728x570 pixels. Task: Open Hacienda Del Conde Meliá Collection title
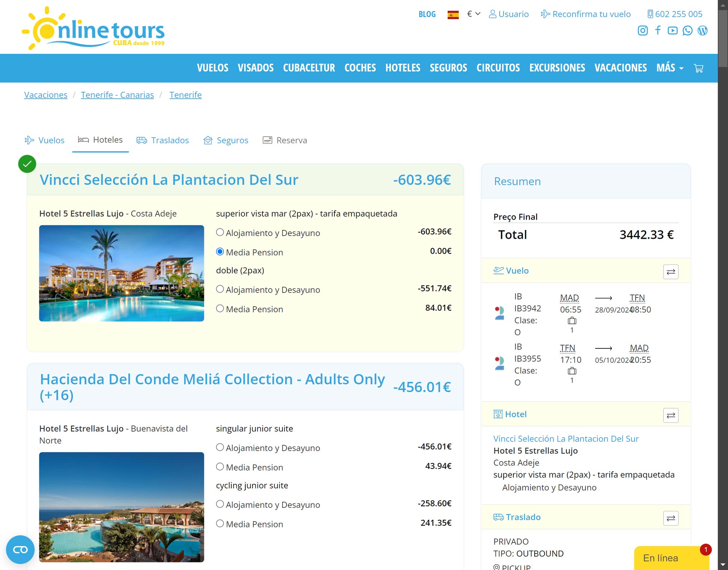coord(212,387)
